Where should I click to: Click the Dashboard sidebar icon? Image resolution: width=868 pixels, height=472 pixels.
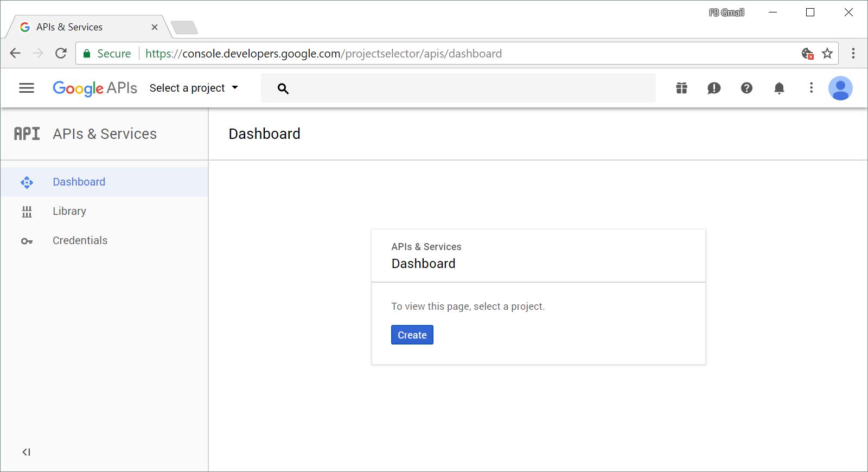pos(27,182)
